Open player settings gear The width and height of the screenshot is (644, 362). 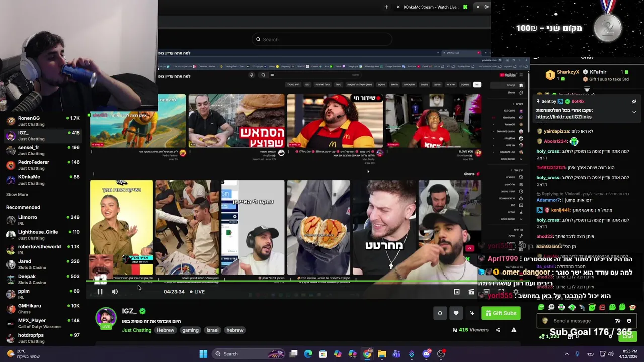click(516, 292)
